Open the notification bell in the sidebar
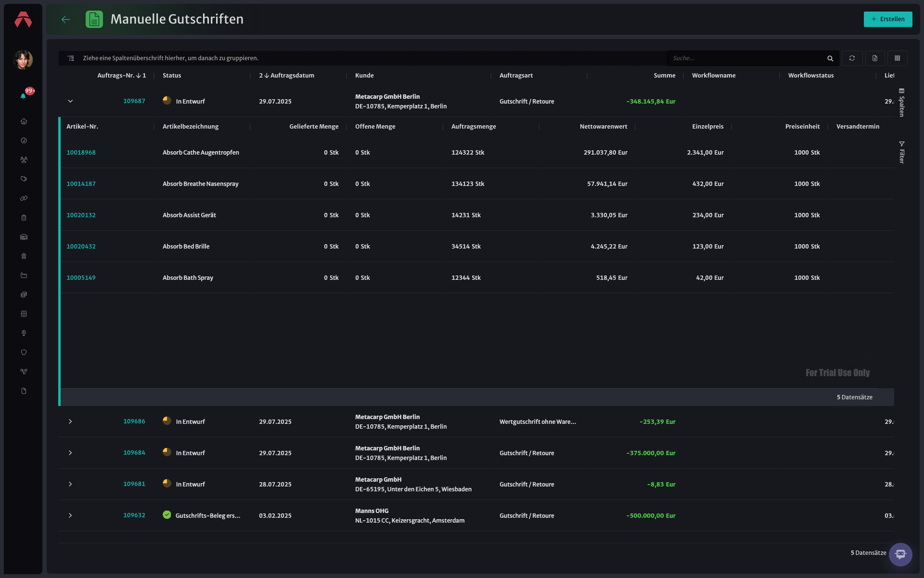 point(23,96)
